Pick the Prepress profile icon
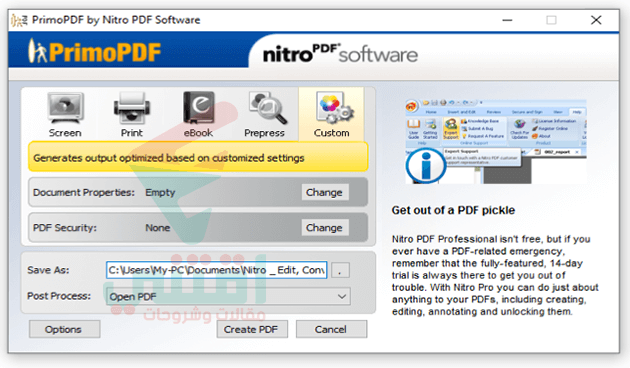This screenshot has height=368, width=630. (267, 108)
